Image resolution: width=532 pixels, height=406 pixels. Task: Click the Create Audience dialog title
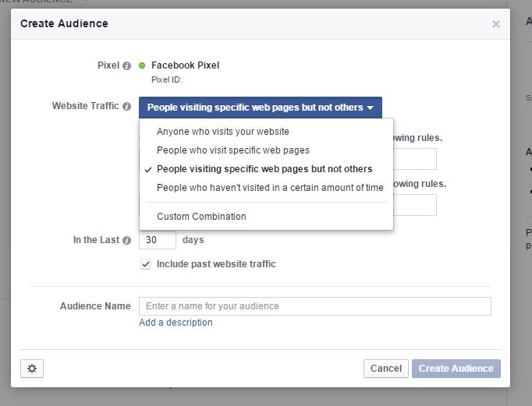coord(64,23)
